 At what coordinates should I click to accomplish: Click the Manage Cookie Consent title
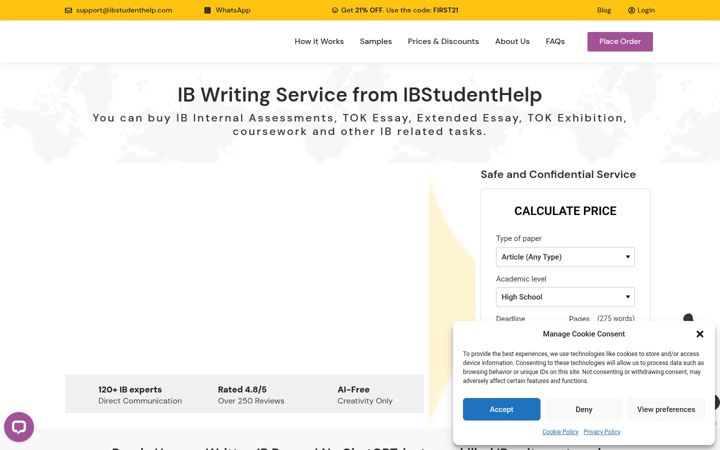[x=584, y=334]
